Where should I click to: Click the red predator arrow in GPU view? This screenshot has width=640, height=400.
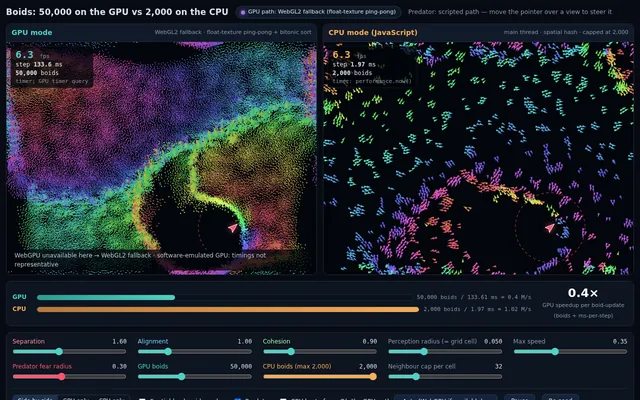(x=233, y=228)
